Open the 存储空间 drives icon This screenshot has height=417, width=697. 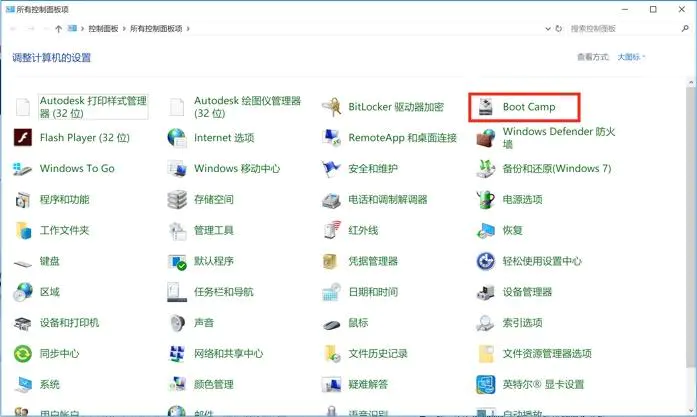coord(177,200)
